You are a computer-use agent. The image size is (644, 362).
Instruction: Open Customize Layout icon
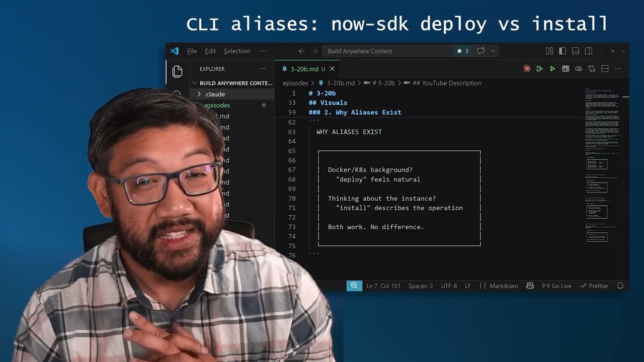point(549,51)
